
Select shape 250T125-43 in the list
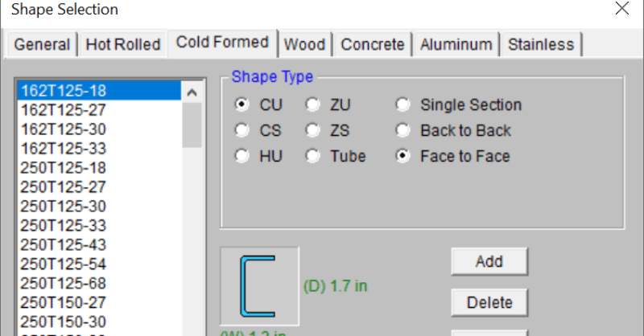[63, 244]
